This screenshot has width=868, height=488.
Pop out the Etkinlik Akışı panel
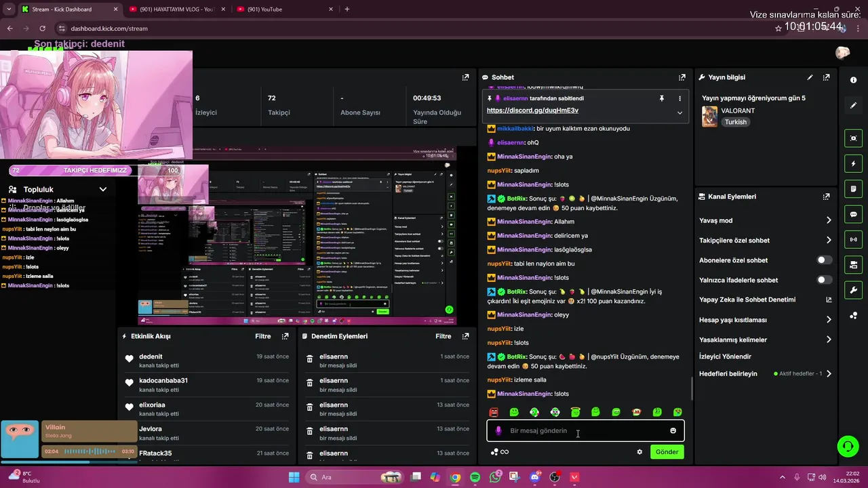[x=285, y=336]
